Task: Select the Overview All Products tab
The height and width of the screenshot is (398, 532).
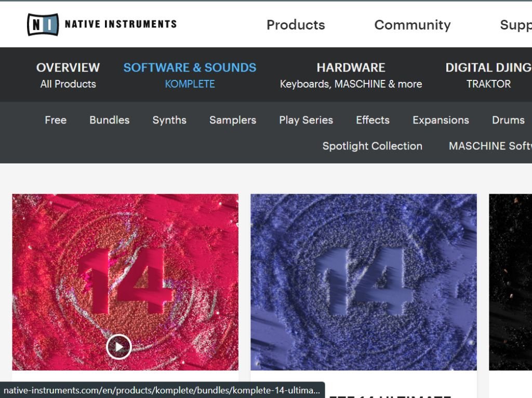Action: 68,75
